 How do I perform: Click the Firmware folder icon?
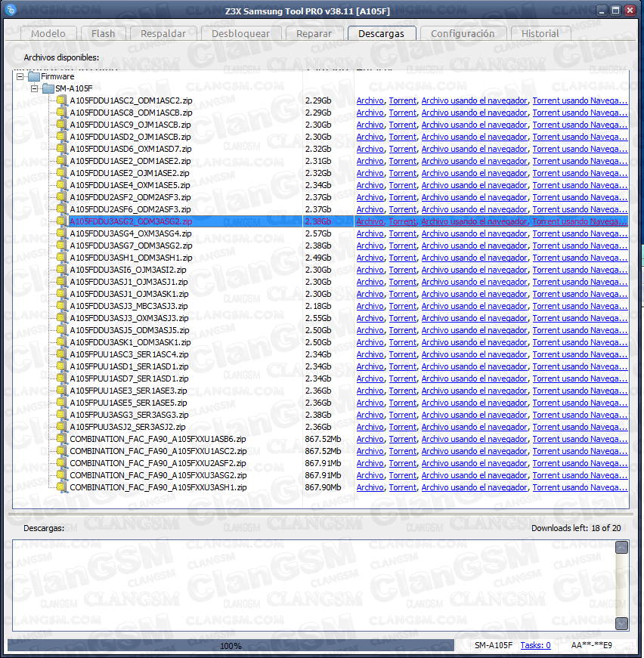click(34, 76)
